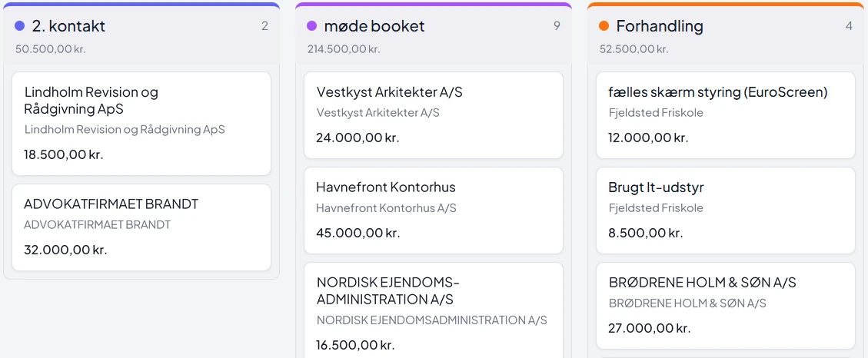
Task: Open the fælles skærm styring (EuroScreen) deal
Action: tap(726, 115)
